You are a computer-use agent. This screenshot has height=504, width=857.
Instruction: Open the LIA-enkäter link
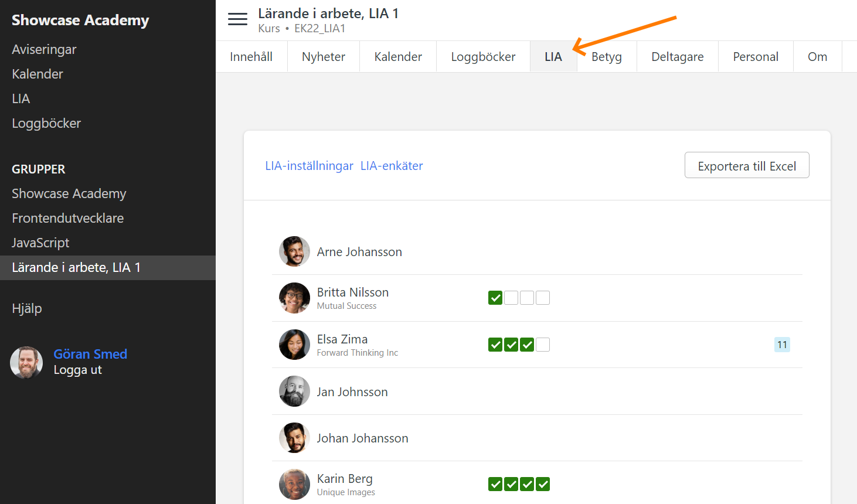(x=392, y=166)
